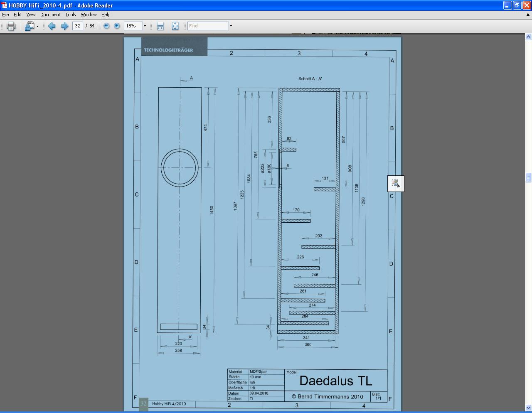
Task: Click the page number field showing 32
Action: pyautogui.click(x=77, y=26)
